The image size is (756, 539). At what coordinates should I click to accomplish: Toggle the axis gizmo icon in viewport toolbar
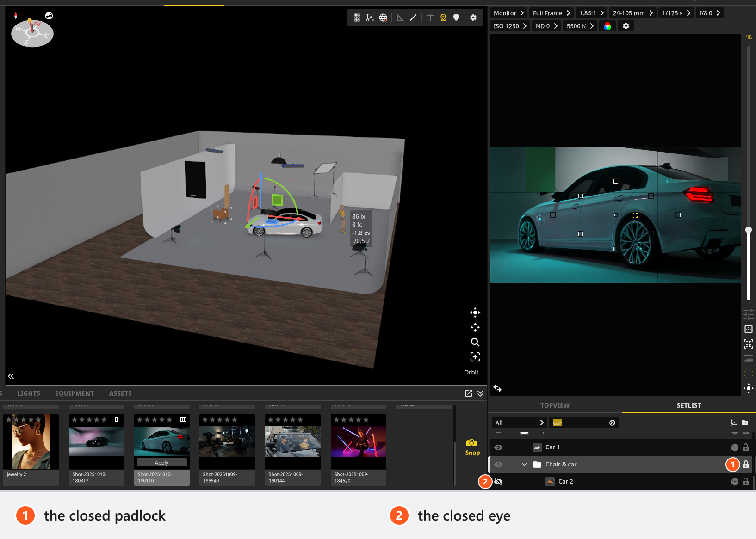point(370,18)
